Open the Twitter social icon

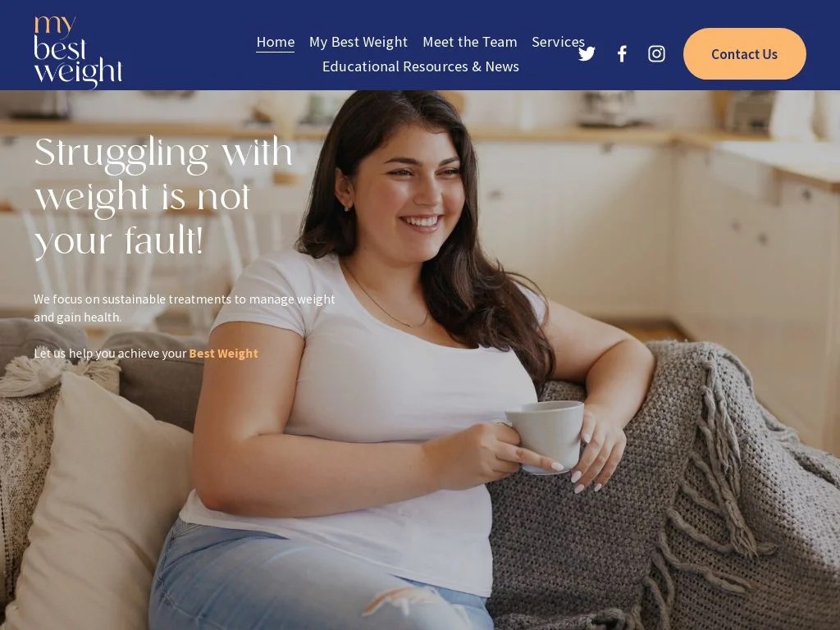(587, 53)
